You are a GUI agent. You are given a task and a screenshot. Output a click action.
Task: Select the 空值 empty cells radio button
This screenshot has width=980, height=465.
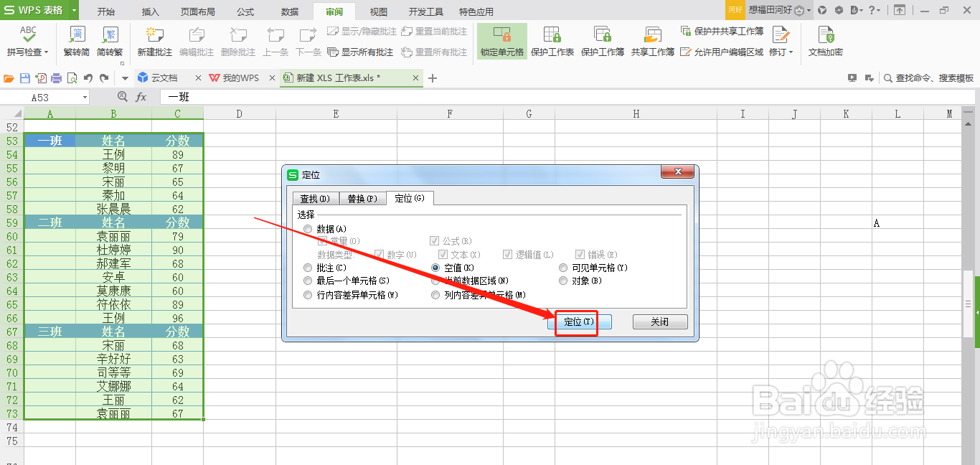pos(436,267)
